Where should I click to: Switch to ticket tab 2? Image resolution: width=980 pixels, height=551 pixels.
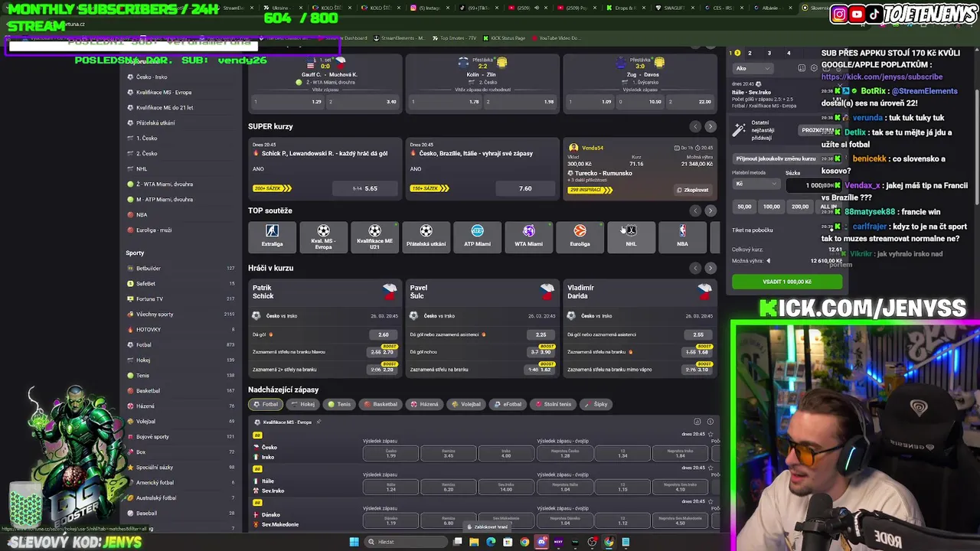[750, 53]
